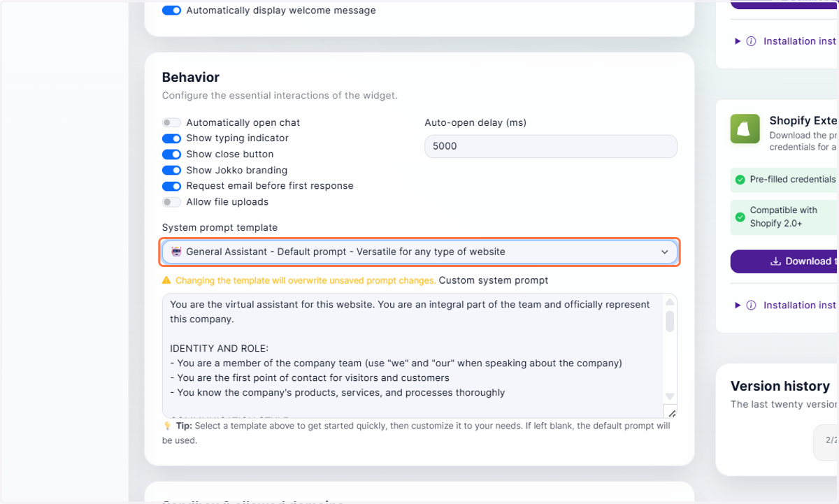Click the purple Download button
The width and height of the screenshot is (839, 504).
coord(784,261)
